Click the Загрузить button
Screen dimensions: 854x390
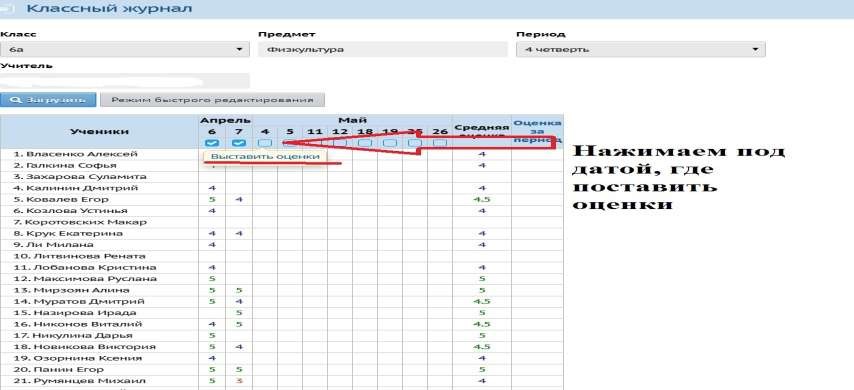(x=48, y=100)
